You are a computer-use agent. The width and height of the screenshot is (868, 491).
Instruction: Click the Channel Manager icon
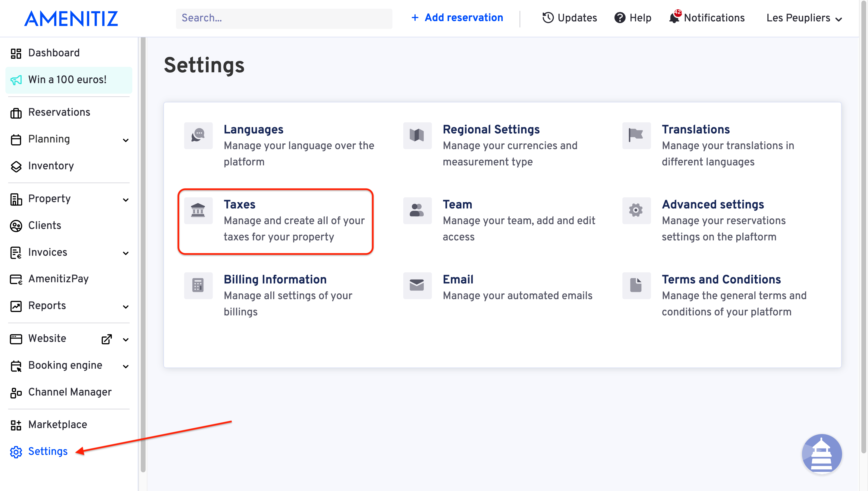(16, 392)
